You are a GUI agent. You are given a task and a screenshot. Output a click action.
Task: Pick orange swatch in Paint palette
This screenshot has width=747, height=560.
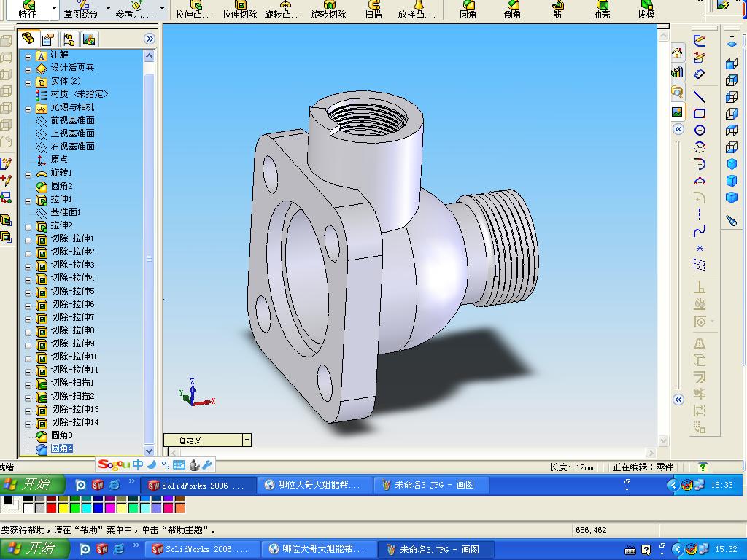179,507
